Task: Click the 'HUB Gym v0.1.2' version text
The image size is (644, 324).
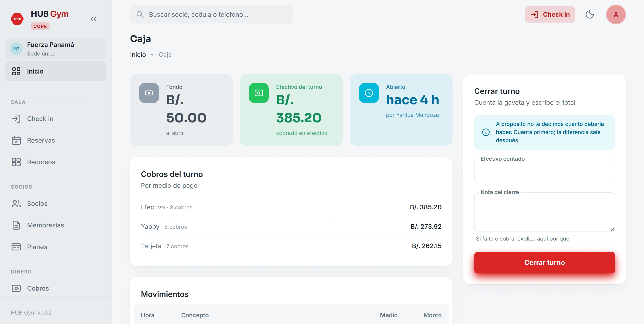Action: tap(31, 312)
